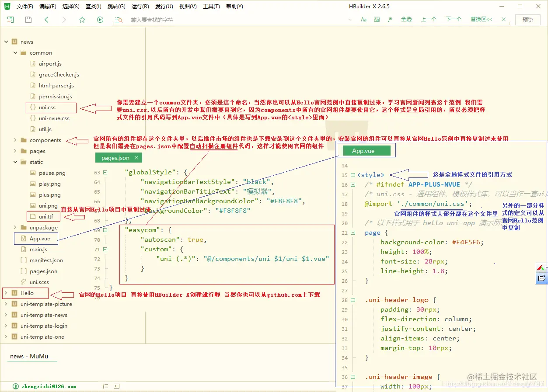Click the 预览 preview button
The width and height of the screenshot is (548, 392).
coord(528,20)
